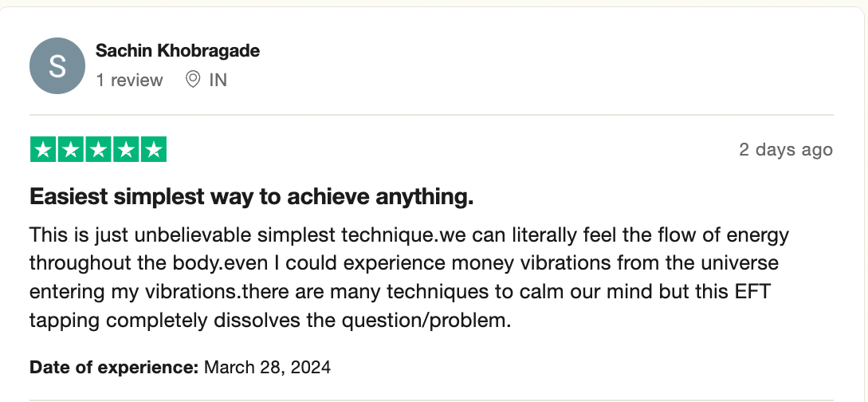Open Sachin Khobragade's profile name link
The height and width of the screenshot is (402, 868).
[x=178, y=51]
